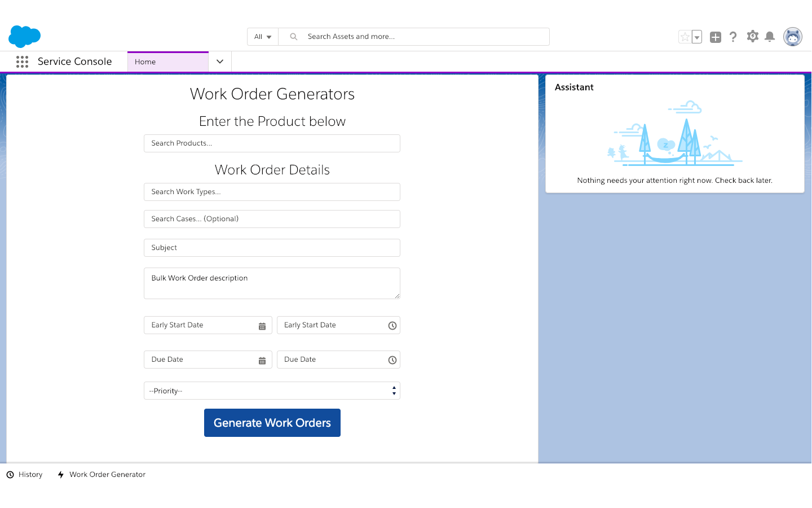Open the Work Order Generator utility item
Screen dimensions: 812x508
[101, 475]
